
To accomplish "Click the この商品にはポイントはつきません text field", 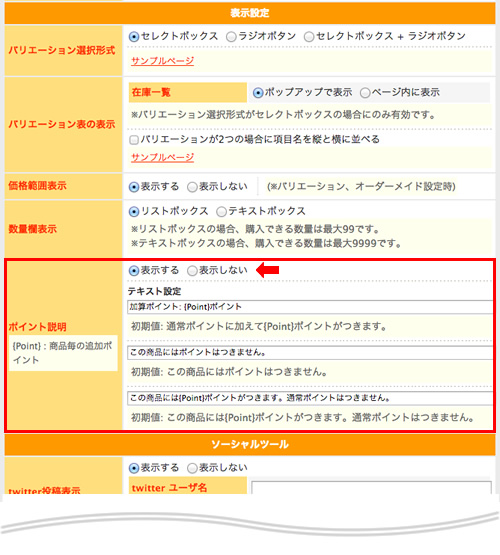I will coord(310,353).
